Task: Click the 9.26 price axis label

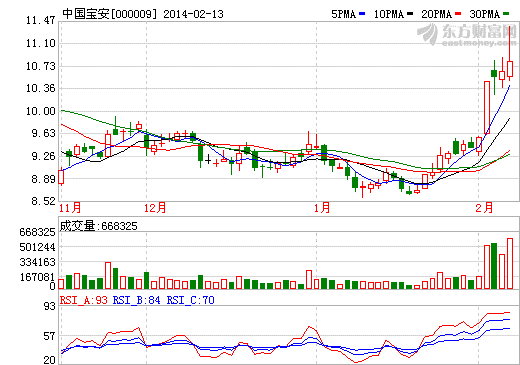Action: (x=43, y=156)
